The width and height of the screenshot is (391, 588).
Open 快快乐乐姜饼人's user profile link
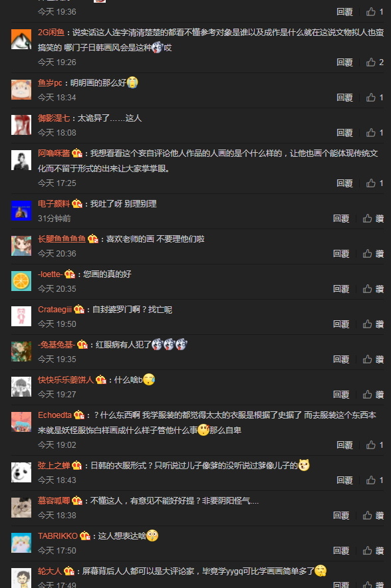tap(66, 380)
